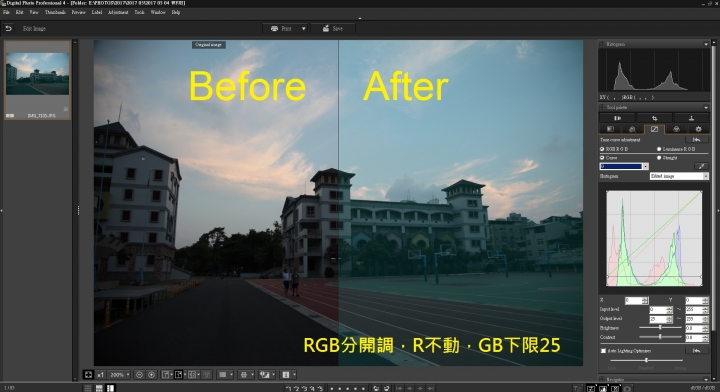Adjust the Brightness slider
The image size is (720, 392).
(x=660, y=328)
